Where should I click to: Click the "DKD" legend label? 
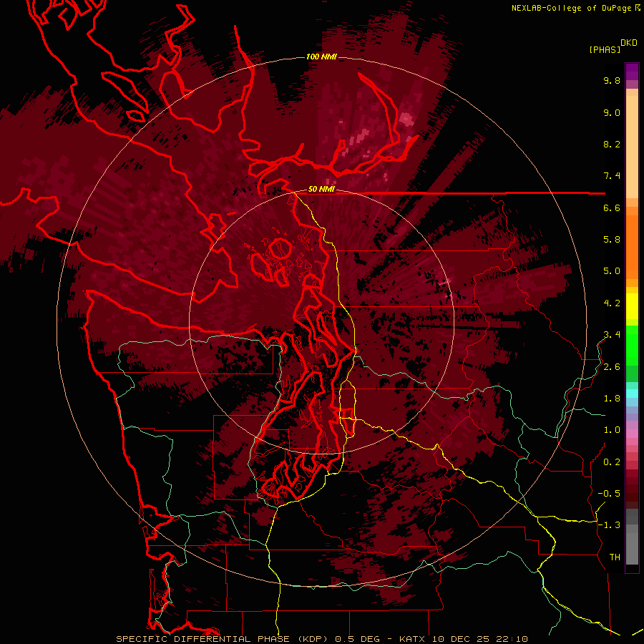point(629,43)
